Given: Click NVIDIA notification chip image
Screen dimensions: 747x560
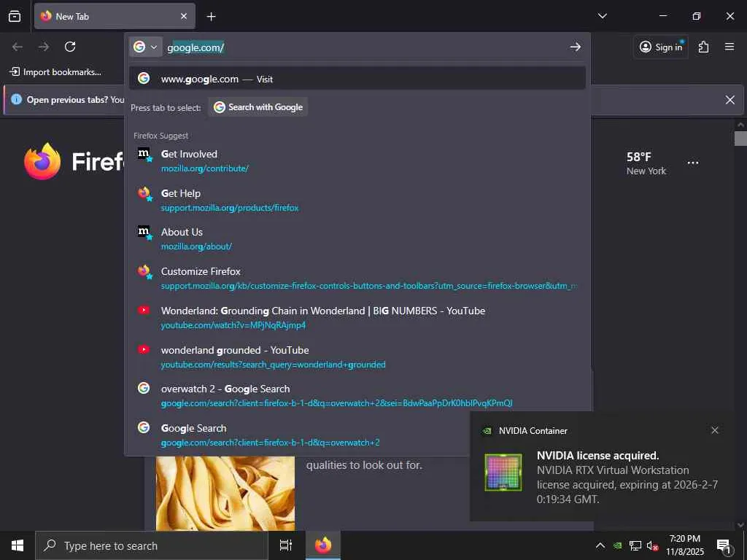Looking at the screenshot, I should pos(503,472).
